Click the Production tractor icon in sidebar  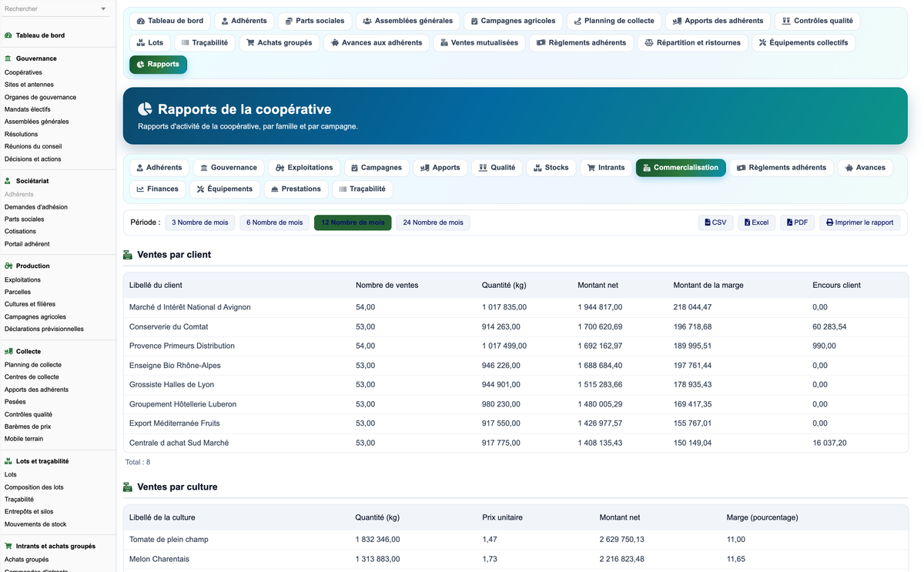8,266
